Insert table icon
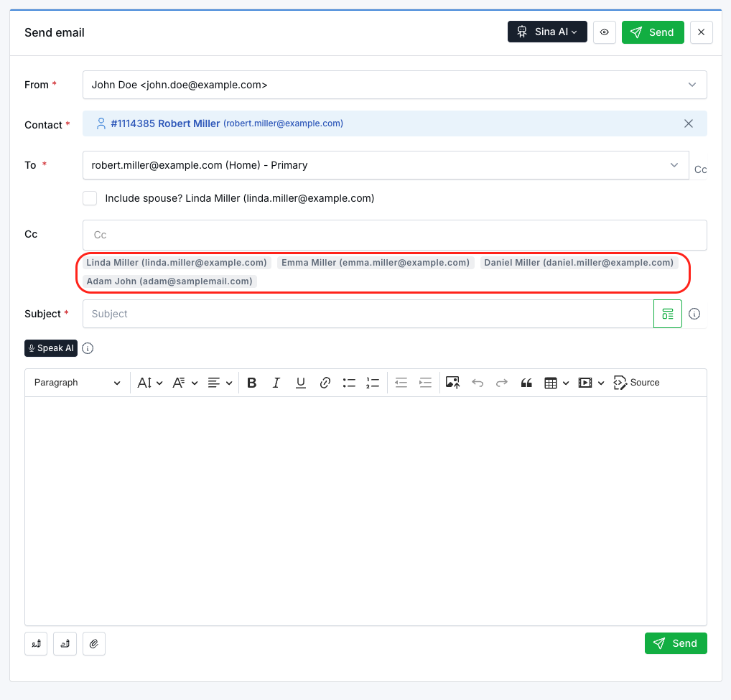The image size is (731, 700). click(x=551, y=383)
